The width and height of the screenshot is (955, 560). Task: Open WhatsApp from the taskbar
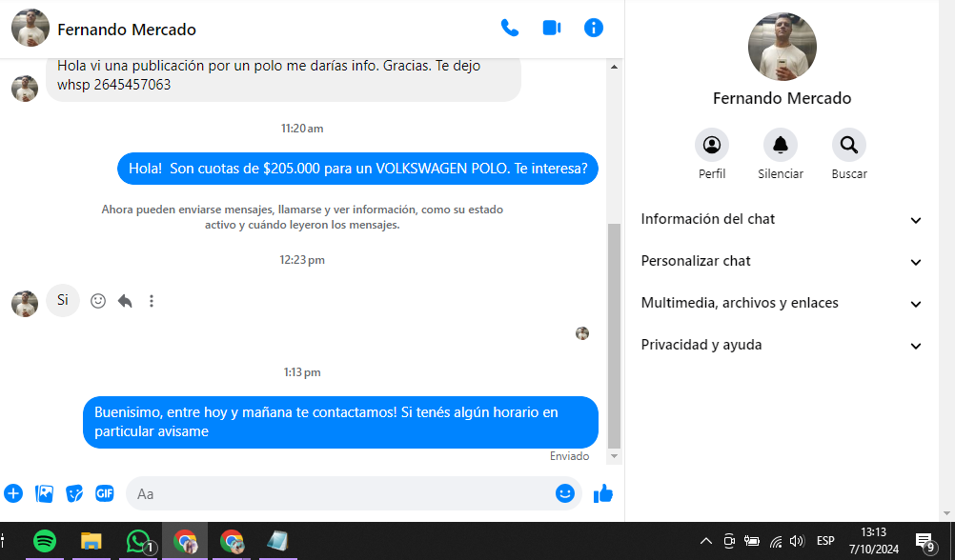coord(138,541)
